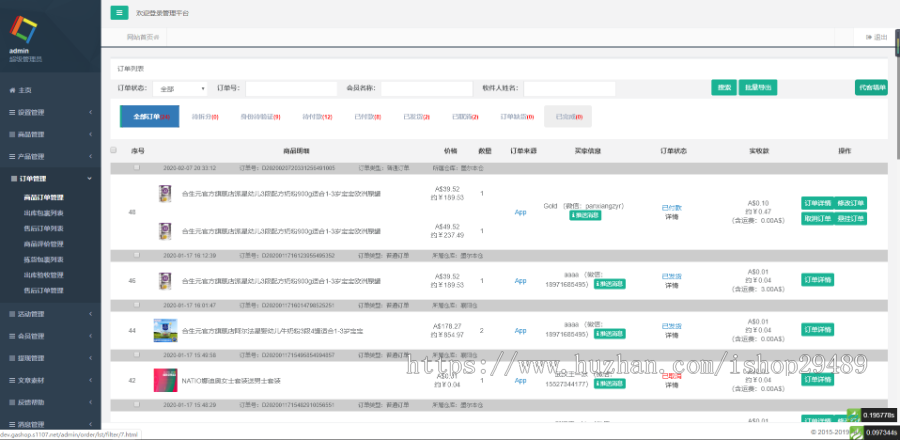Click the debug icon beside 0.097344s
The height and width of the screenshot is (440, 900).
856,432
